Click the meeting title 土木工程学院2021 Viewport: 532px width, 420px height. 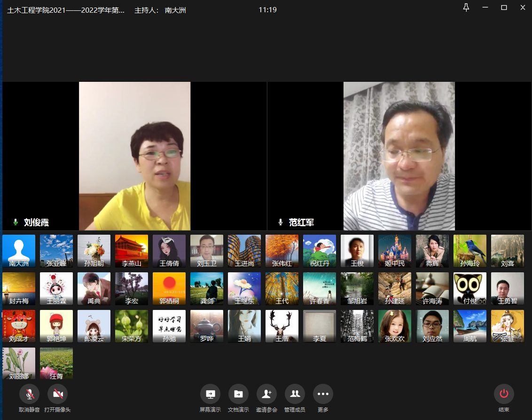coord(66,10)
